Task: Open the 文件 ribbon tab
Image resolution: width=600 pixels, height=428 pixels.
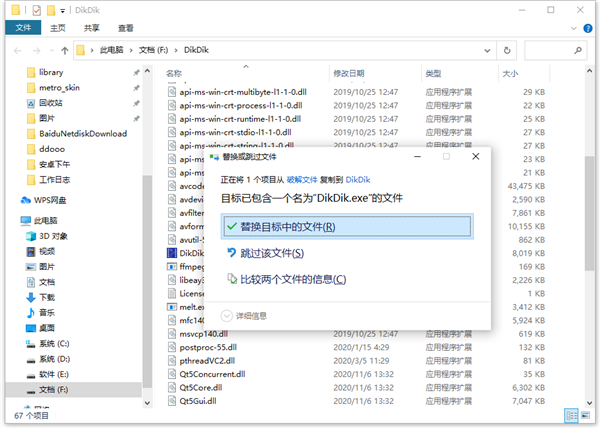Action: point(23,28)
